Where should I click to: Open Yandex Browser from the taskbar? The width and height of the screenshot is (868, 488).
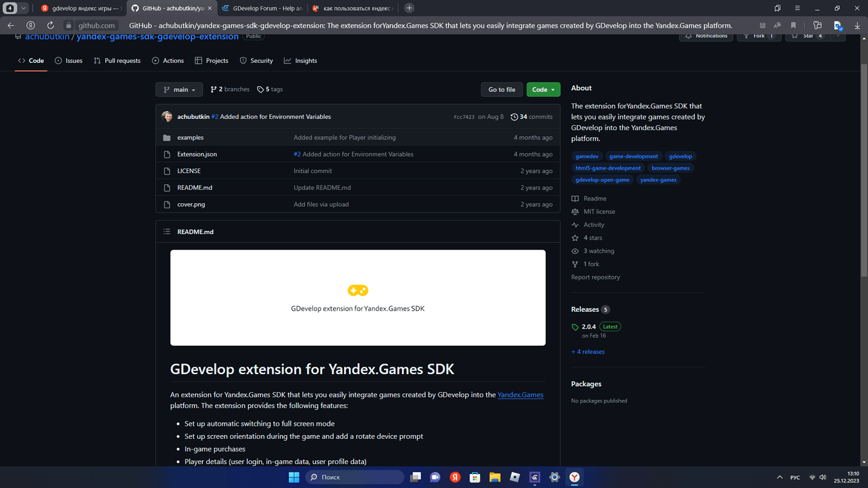pos(574,477)
